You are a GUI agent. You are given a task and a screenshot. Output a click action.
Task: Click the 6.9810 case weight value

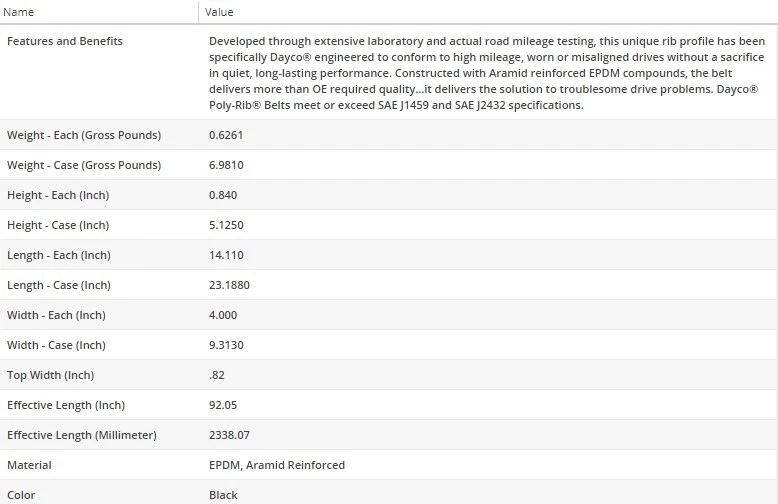pyautogui.click(x=226, y=165)
